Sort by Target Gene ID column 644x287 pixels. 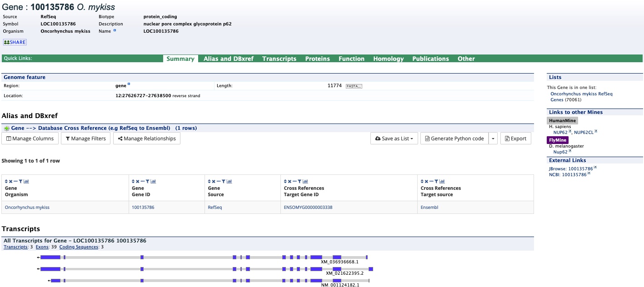(285, 181)
